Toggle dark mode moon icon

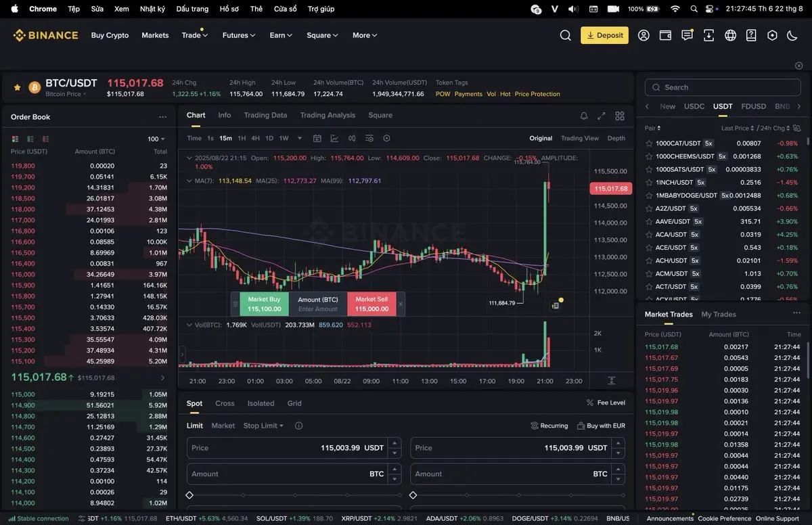[792, 35]
